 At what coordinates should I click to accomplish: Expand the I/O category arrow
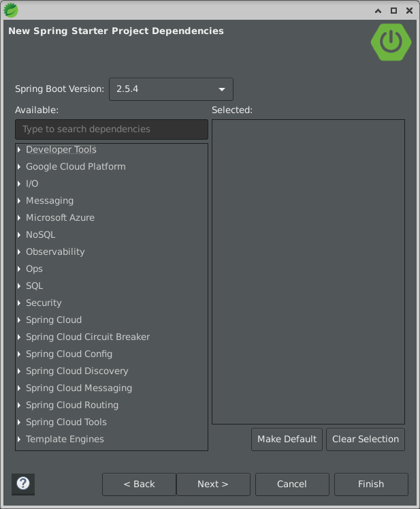point(19,184)
